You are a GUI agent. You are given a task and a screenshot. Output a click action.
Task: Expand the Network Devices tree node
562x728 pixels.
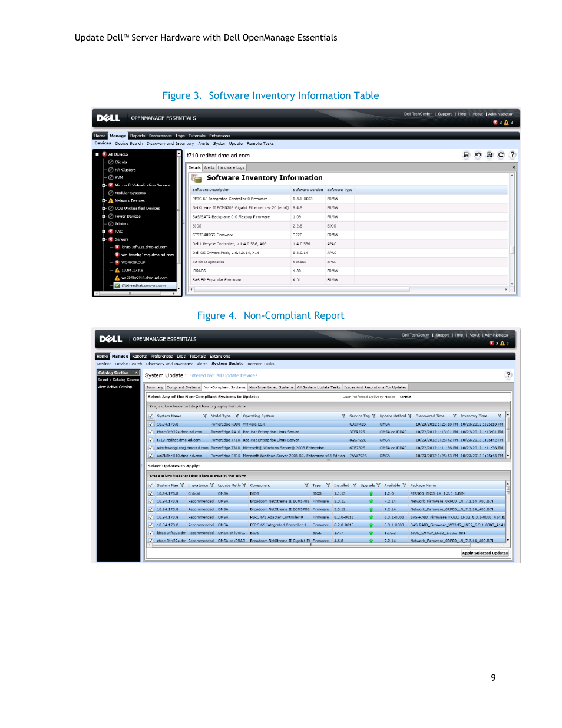104,200
